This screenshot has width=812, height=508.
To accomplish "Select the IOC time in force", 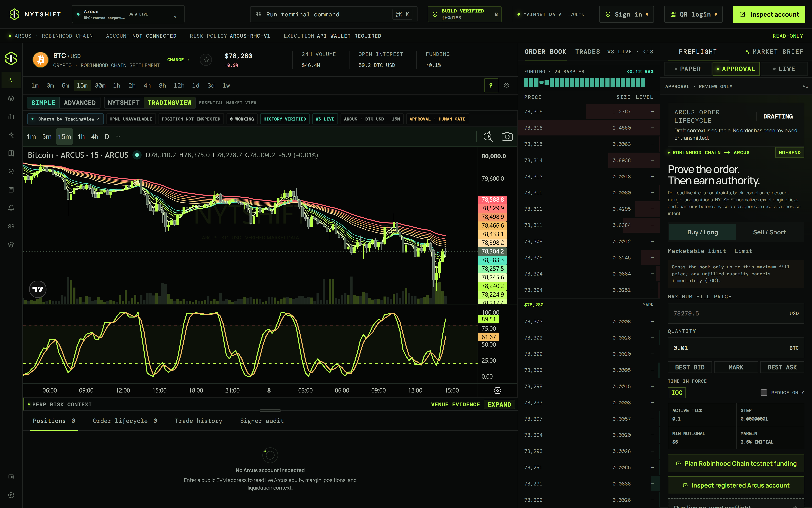I will click(x=677, y=392).
